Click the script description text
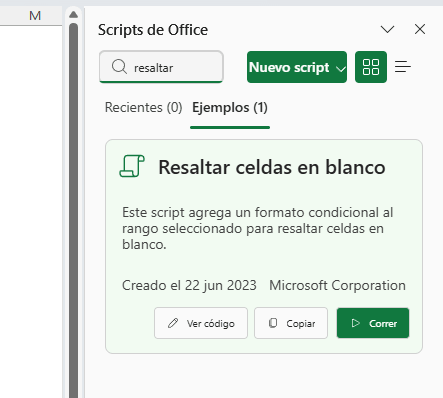 point(257,228)
